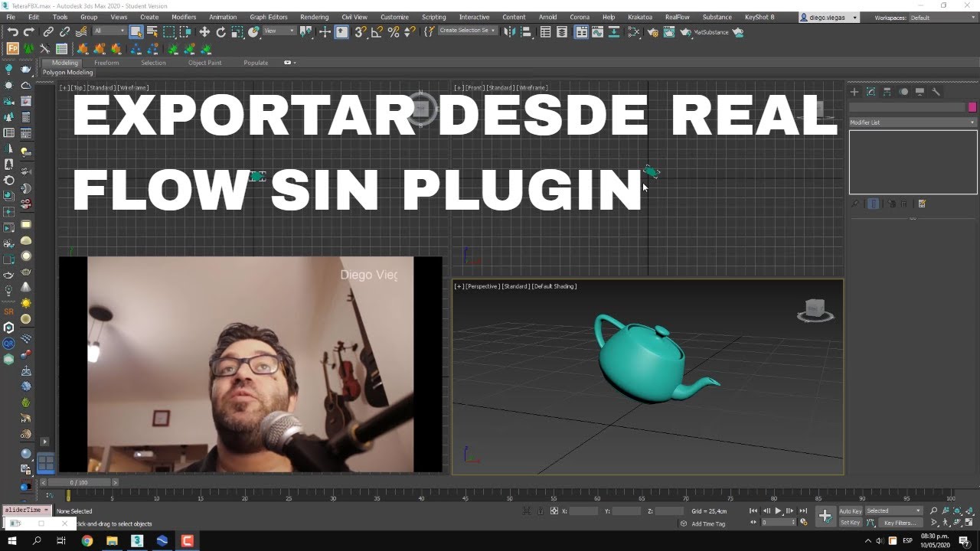Click the Align tool icon
The height and width of the screenshot is (551, 980).
click(526, 32)
